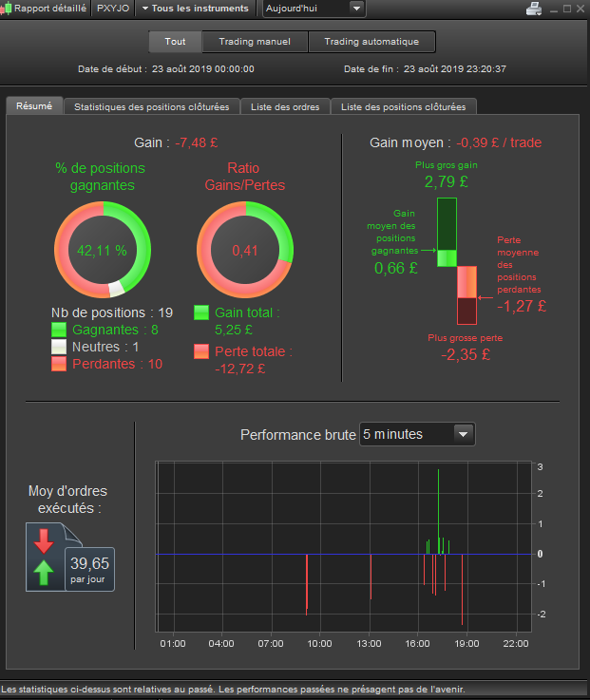Click the Ratio Gains/Pertes donut chart
Image resolution: width=590 pixels, height=700 pixels.
click(x=245, y=250)
